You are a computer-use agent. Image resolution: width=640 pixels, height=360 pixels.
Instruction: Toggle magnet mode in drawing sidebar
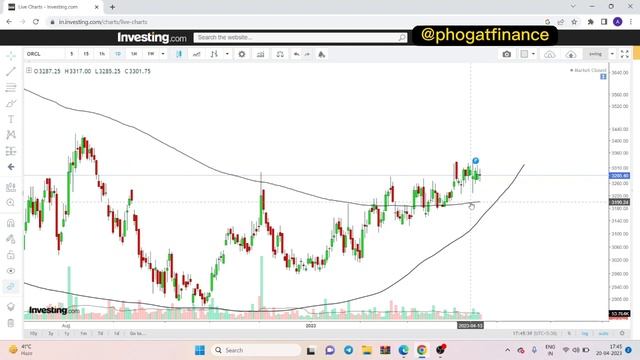tap(11, 223)
